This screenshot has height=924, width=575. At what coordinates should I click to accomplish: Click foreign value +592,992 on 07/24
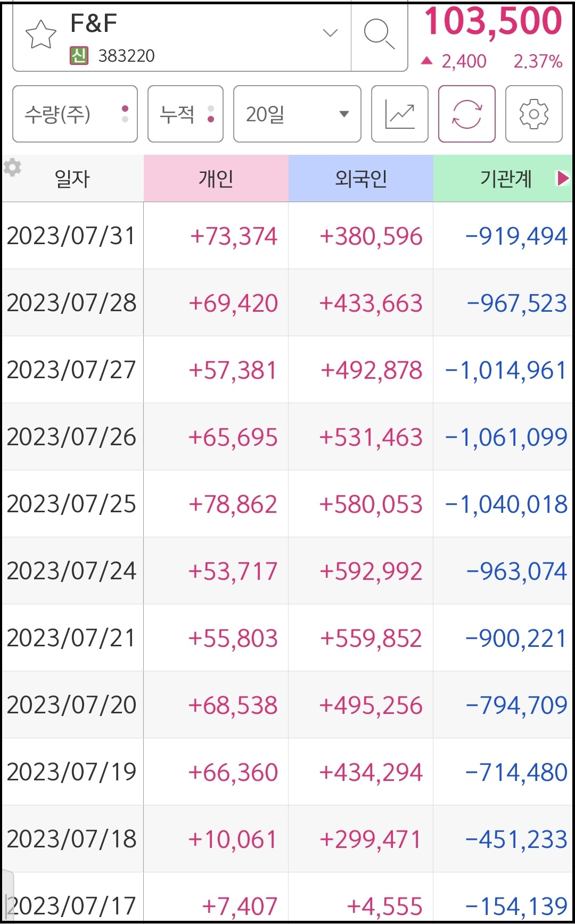pyautogui.click(x=371, y=571)
